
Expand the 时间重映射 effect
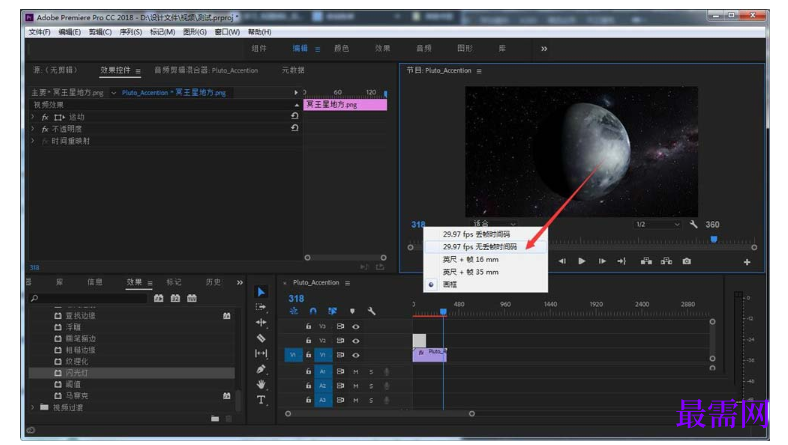[x=33, y=141]
